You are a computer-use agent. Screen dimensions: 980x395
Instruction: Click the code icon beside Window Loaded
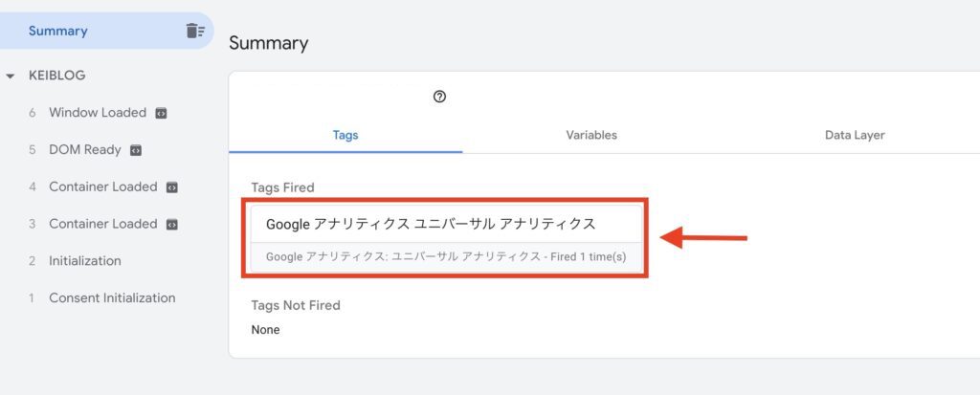tap(161, 113)
